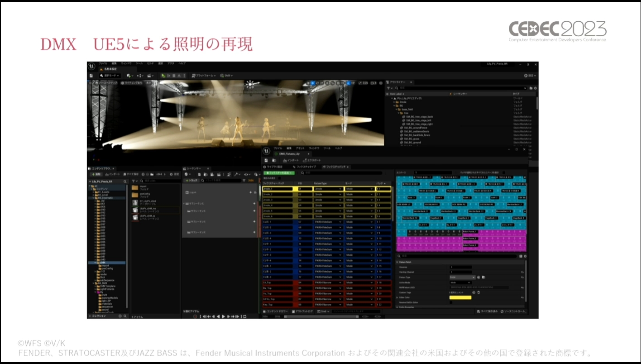Toggle the show-all-universes checkbox in patch grid header
Image resolution: width=641 pixels, height=364 pixels.
[x=504, y=172]
